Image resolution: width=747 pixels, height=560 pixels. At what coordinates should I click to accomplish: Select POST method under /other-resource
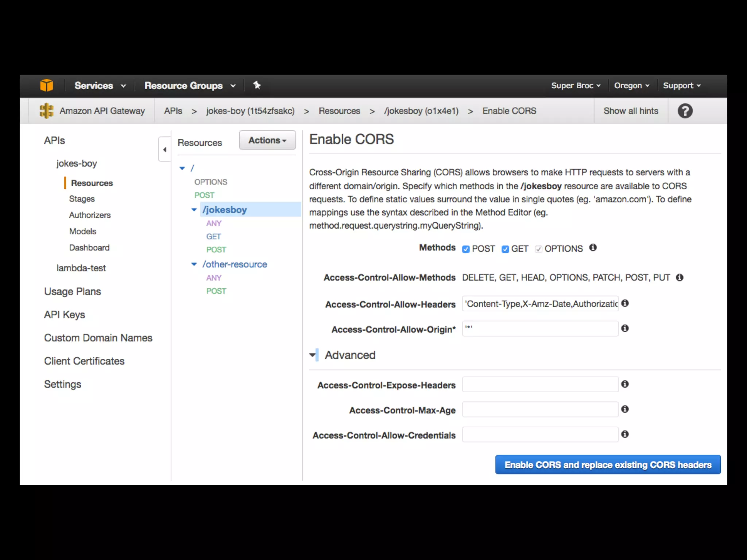(x=216, y=291)
